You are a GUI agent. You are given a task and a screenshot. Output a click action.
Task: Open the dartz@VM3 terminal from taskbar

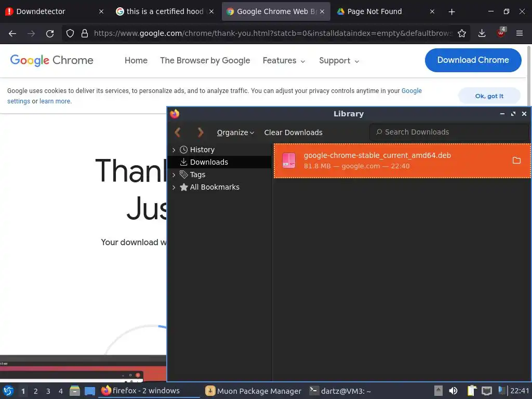[x=340, y=391]
